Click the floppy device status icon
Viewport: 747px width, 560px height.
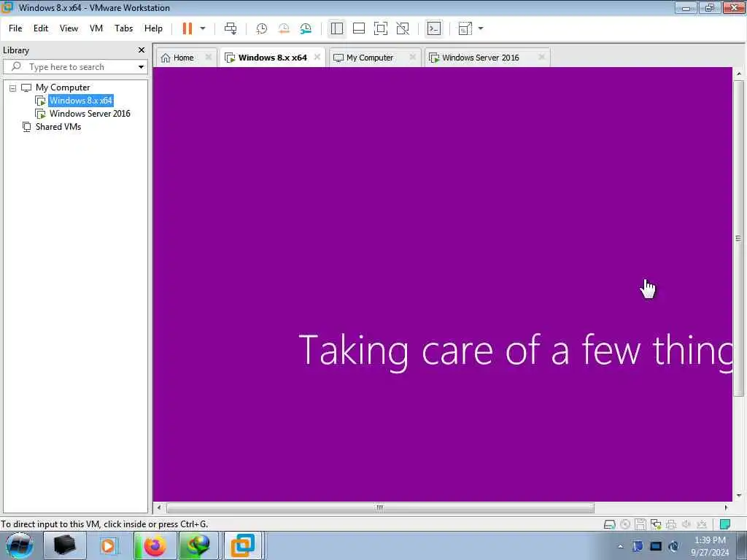coord(640,524)
